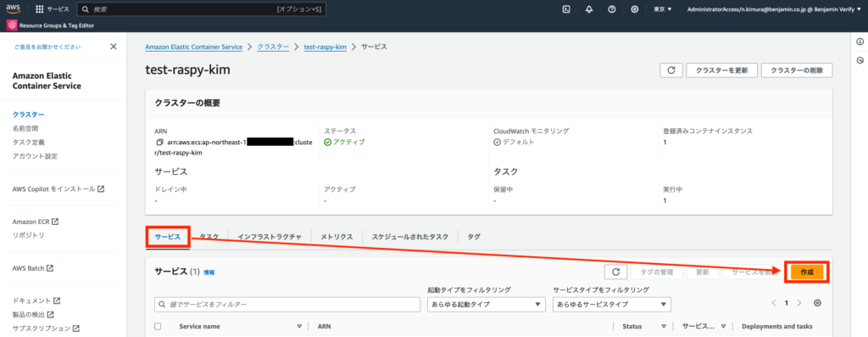Click the 更新 button in services panel

click(702, 272)
